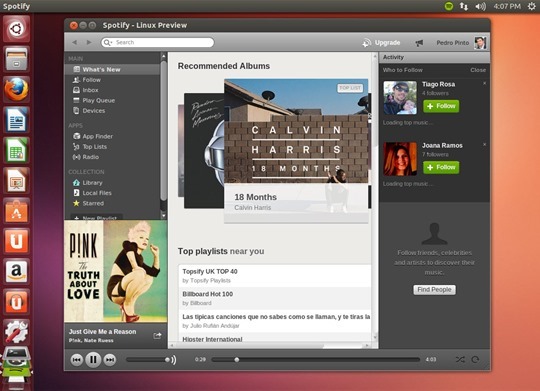The width and height of the screenshot is (540, 391).
Task: Click the sidebar vertical scrollbar
Action: click(x=164, y=131)
